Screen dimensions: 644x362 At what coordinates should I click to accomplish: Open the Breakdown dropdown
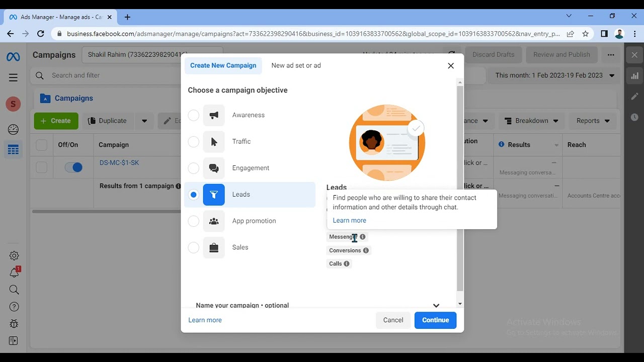531,121
